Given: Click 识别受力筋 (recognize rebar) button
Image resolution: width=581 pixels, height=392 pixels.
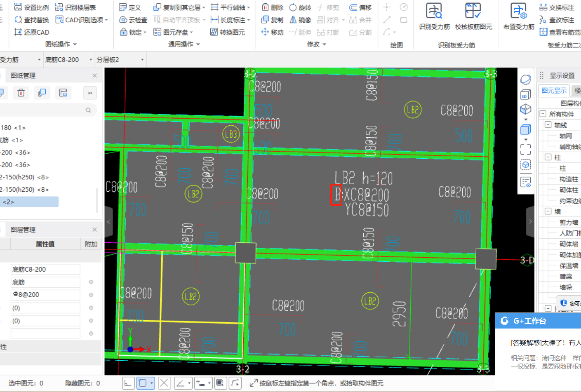Looking at the screenshot, I should click(x=434, y=16).
